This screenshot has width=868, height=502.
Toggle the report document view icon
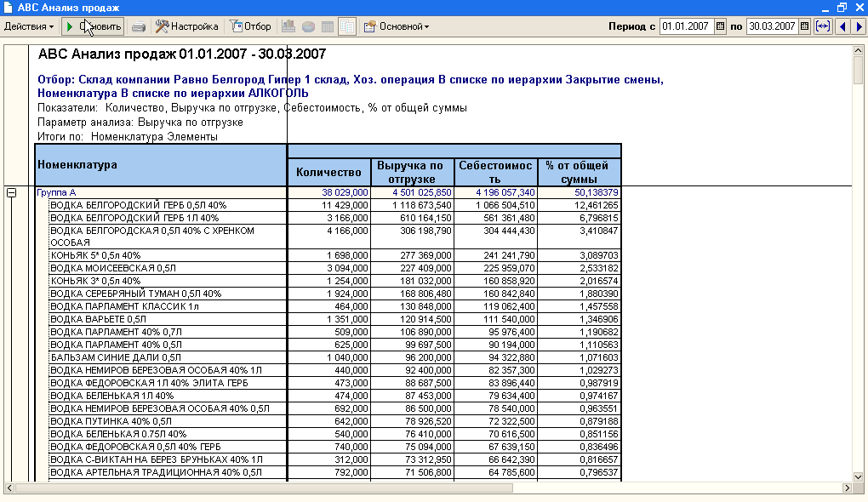[x=347, y=26]
